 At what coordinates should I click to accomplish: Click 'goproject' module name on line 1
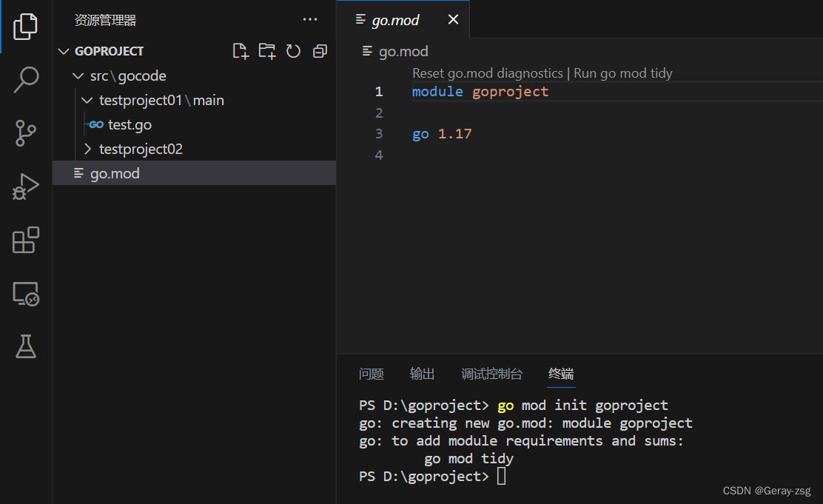pyautogui.click(x=510, y=92)
